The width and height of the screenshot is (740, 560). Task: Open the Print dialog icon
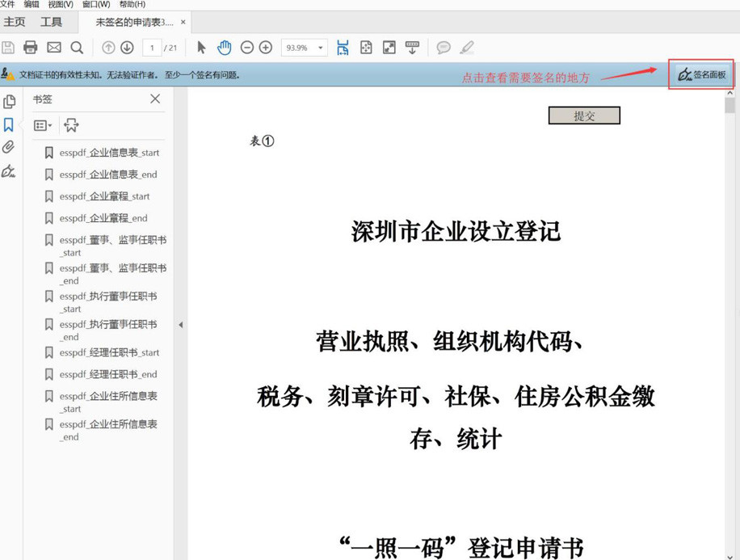coord(30,48)
